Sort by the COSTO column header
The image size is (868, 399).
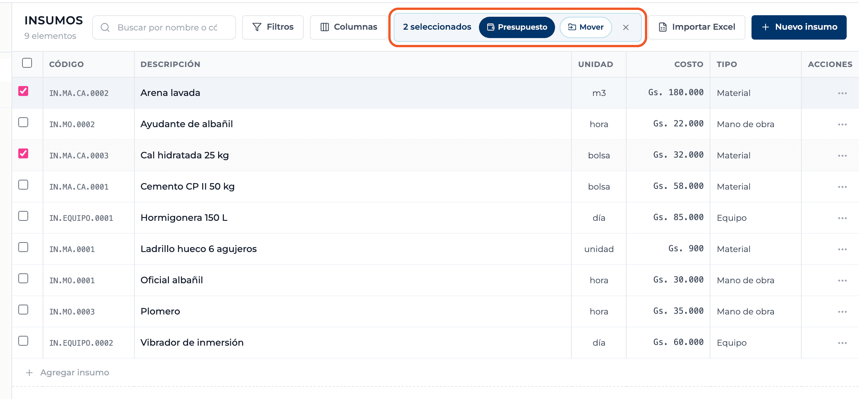click(x=689, y=64)
